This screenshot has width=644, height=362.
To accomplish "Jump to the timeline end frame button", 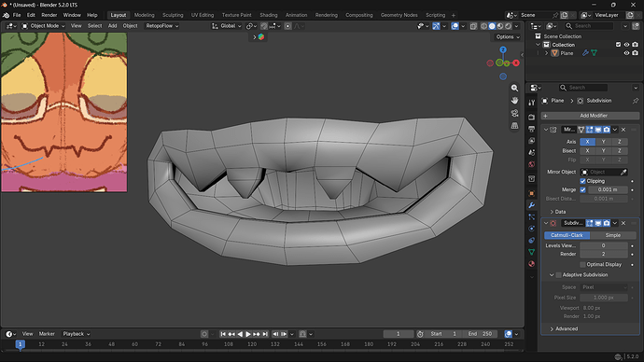I will [x=265, y=334].
